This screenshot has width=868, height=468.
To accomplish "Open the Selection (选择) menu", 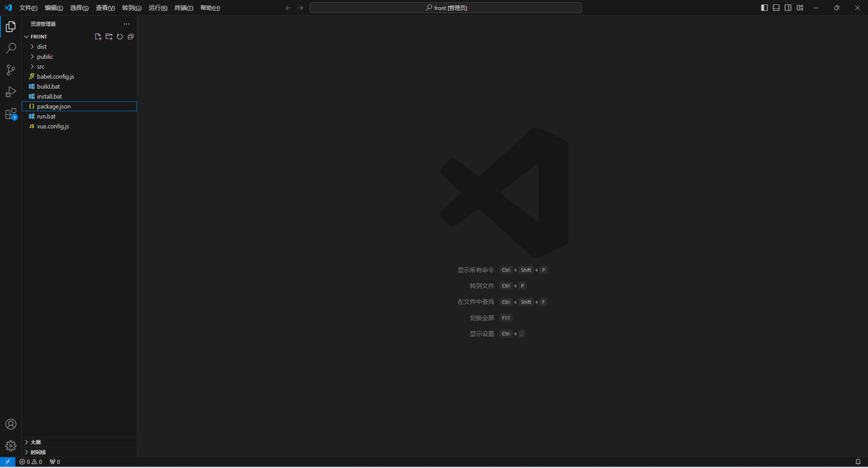I will 79,8.
